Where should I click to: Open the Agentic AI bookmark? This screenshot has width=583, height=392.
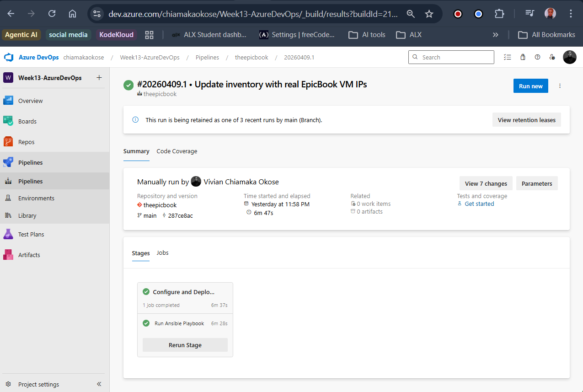click(x=21, y=35)
